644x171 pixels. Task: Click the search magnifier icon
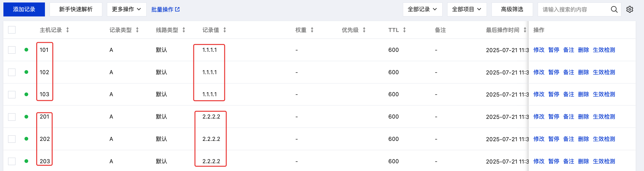[614, 9]
